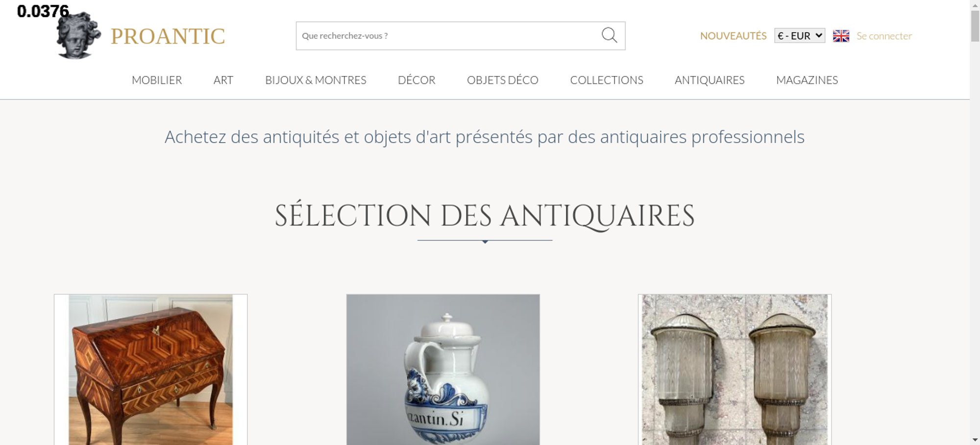Open the marquetry slant-front desk thumbnail
The width and height of the screenshot is (980, 445).
(151, 370)
